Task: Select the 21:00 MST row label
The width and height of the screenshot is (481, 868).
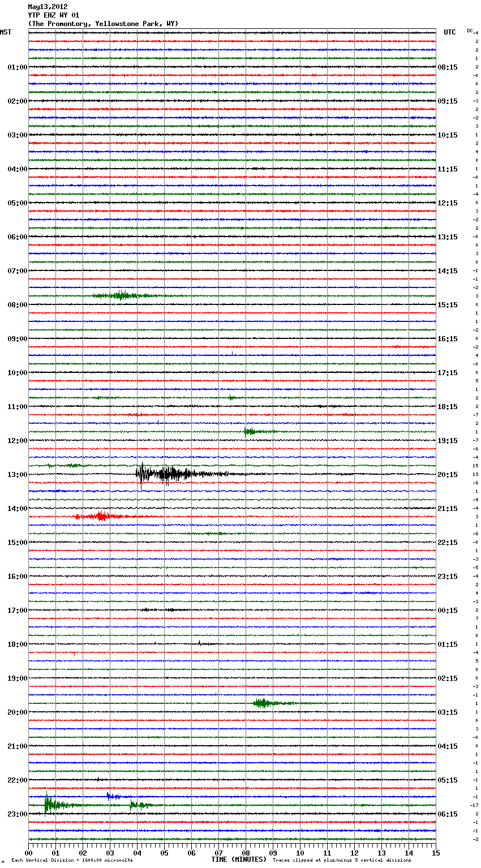Action: point(18,746)
